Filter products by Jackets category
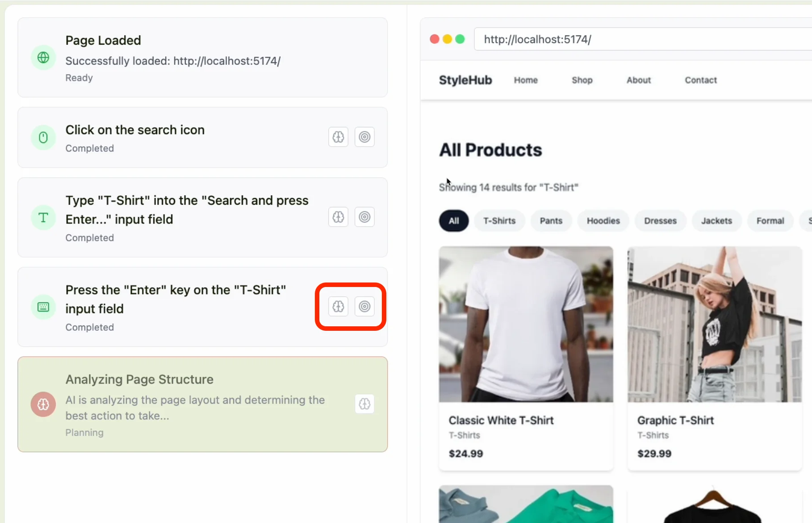812x523 pixels. pos(716,221)
